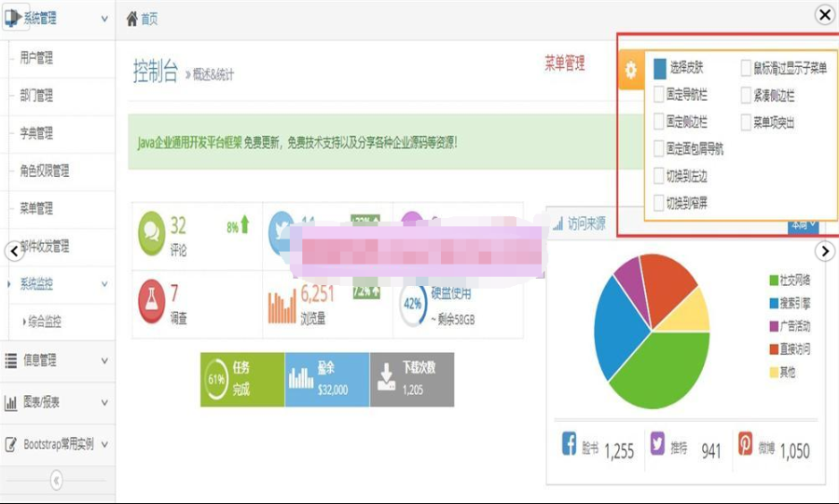Viewport: 839px width, 504px height.
Task: Open 字典管理 in sidebar
Action: coord(36,133)
